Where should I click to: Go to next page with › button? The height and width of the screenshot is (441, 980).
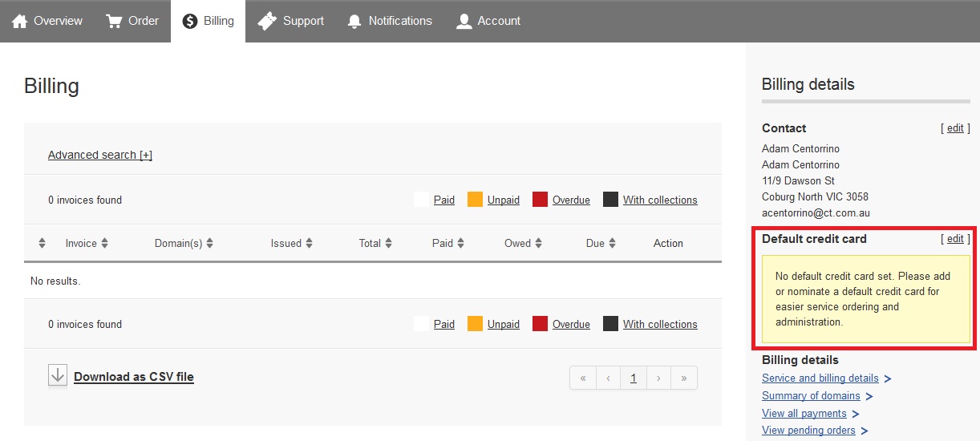(658, 378)
